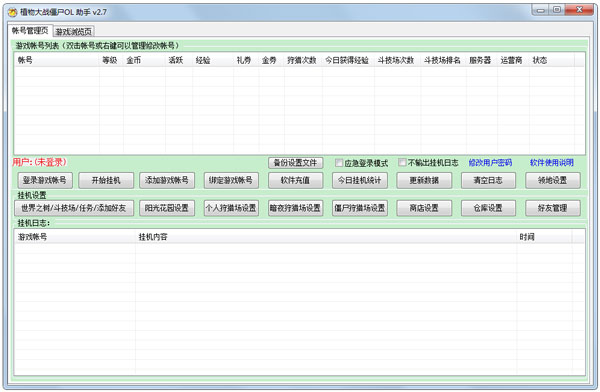Maximize the 植物大战僵尸OL助手 window

557,10
